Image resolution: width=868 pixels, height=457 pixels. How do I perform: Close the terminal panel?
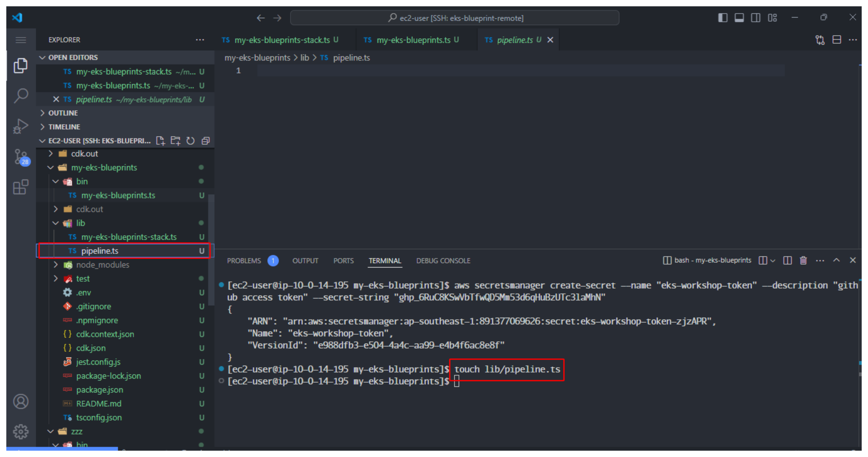[x=853, y=260]
